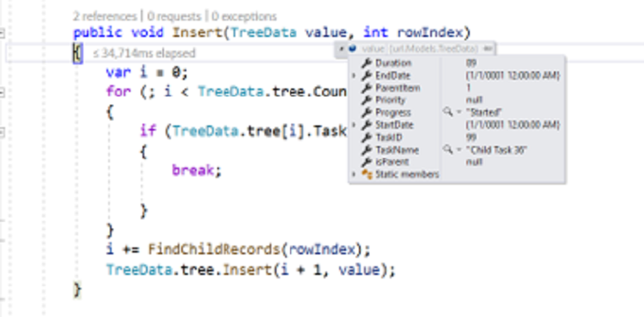Click the wrench icon beside Priority

click(x=367, y=100)
